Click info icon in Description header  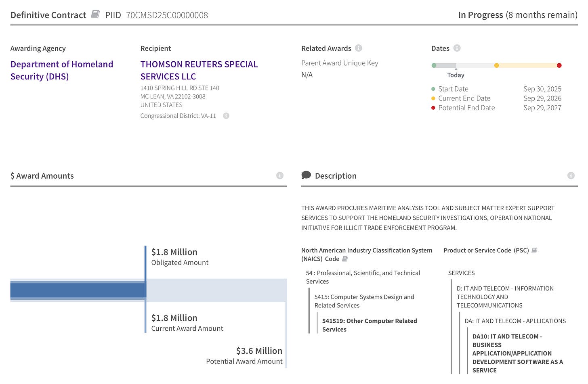[x=571, y=175]
